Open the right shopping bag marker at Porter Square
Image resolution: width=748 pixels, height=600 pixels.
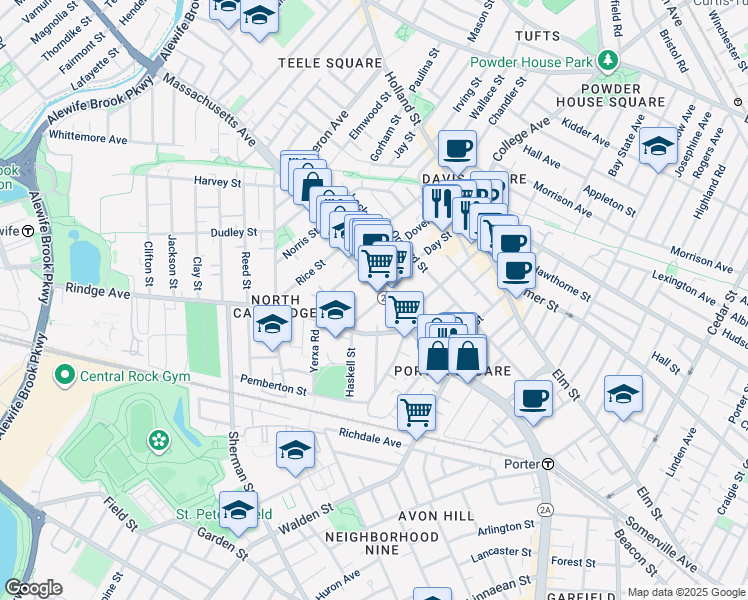[468, 356]
